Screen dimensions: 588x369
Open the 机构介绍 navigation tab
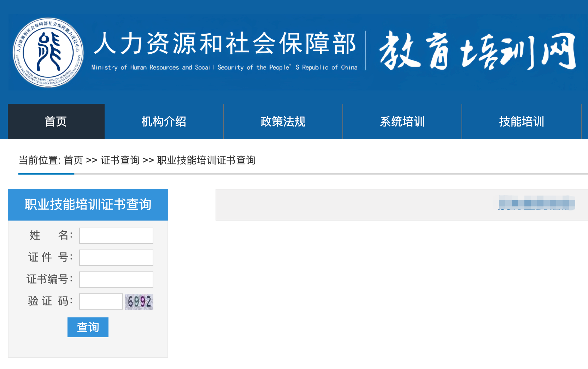point(164,122)
